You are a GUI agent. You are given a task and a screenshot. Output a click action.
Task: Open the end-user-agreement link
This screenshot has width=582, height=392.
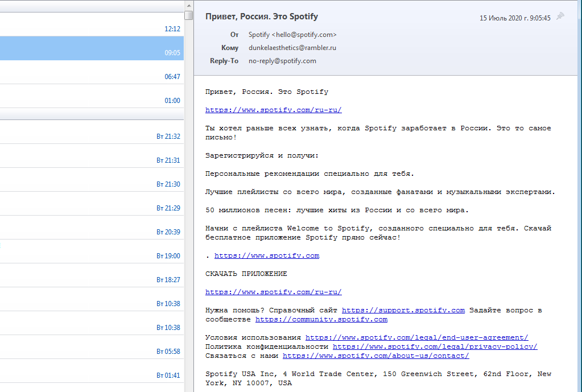416,337
